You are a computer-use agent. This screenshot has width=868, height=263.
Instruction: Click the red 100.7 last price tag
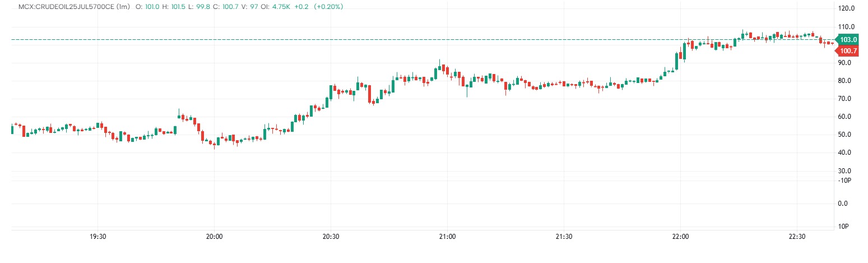click(849, 51)
